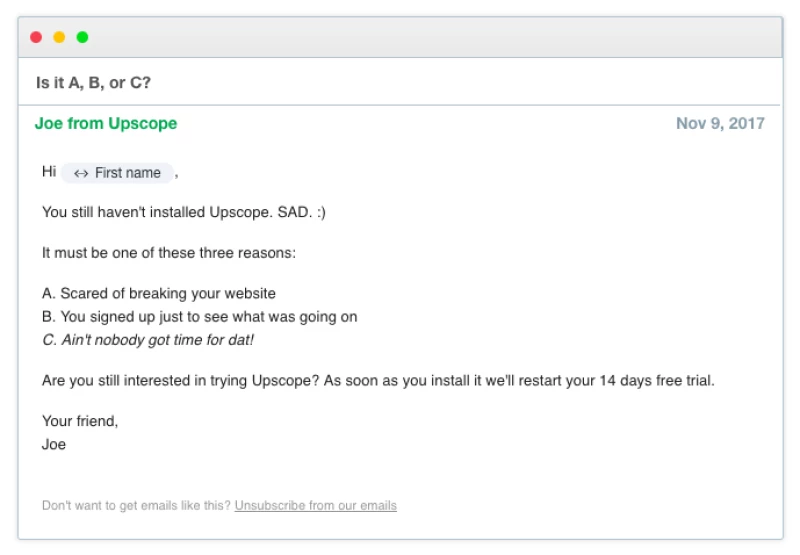Click the date Nov 9, 2017

[x=720, y=124]
